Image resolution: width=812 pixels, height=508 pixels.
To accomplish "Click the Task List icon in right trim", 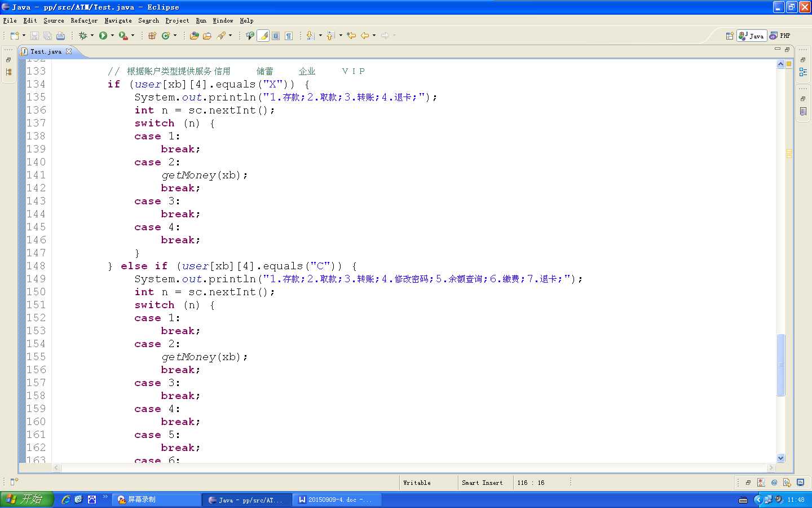I will pos(803,112).
